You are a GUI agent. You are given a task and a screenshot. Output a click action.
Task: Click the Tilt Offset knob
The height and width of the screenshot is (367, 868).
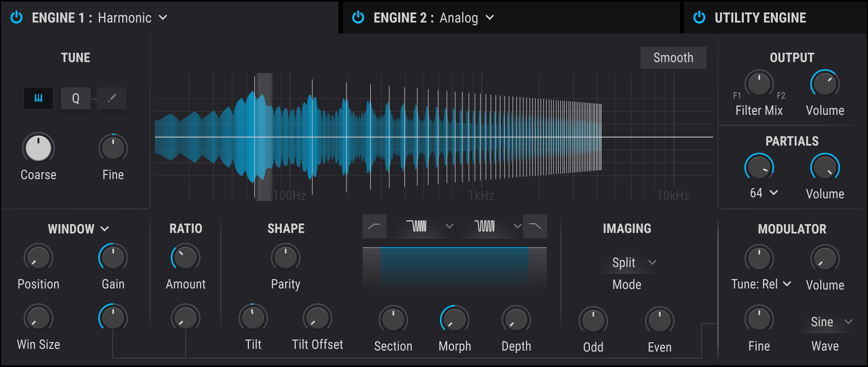(318, 318)
